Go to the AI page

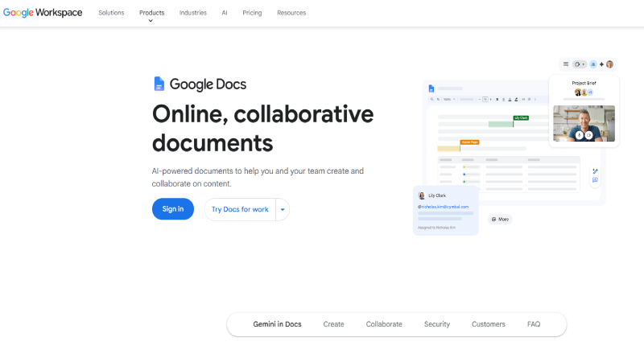[225, 13]
